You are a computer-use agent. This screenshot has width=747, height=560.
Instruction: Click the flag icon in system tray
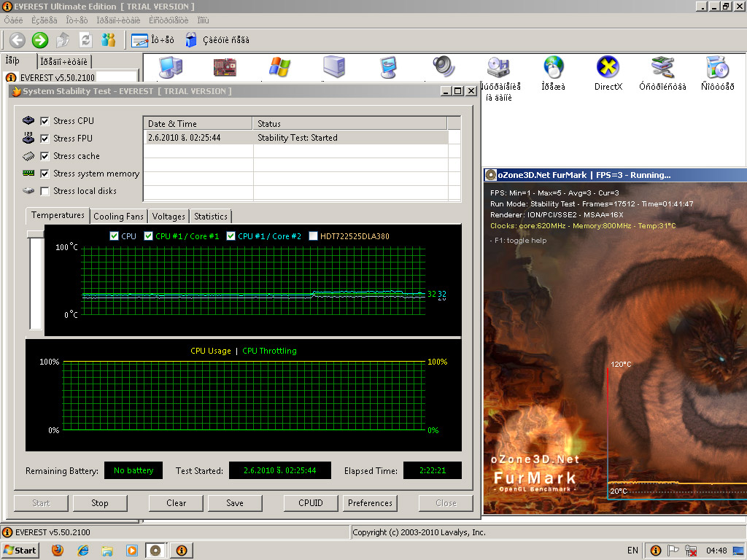tap(673, 551)
